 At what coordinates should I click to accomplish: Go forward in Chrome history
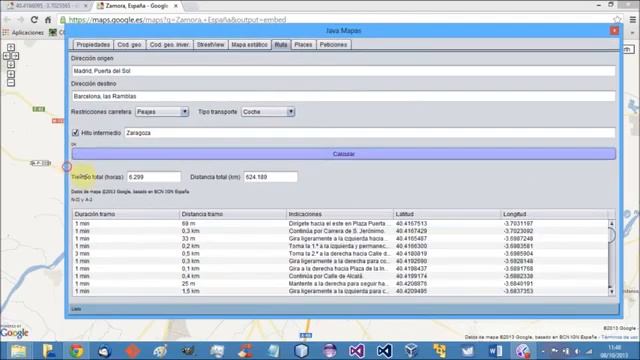pyautogui.click(x=20, y=20)
